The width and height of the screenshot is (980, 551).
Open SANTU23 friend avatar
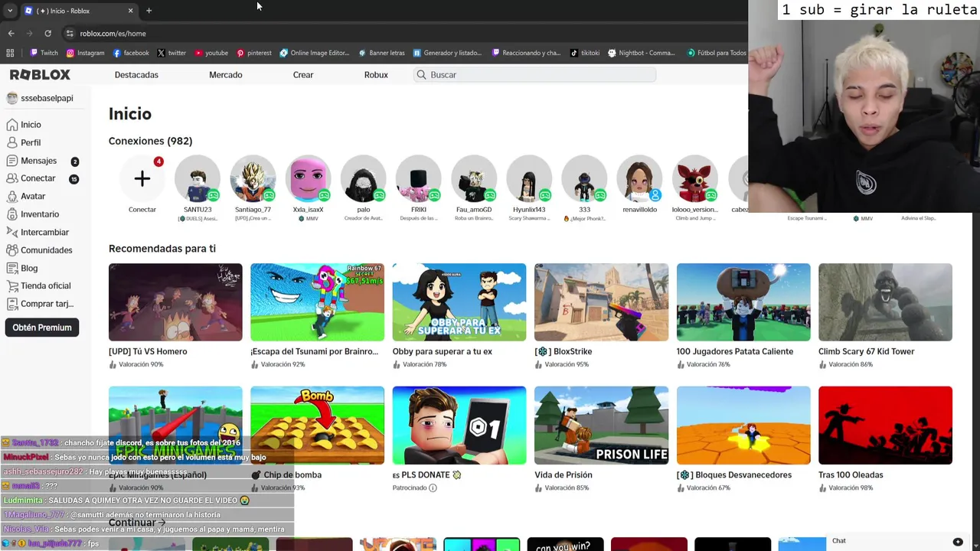click(198, 179)
